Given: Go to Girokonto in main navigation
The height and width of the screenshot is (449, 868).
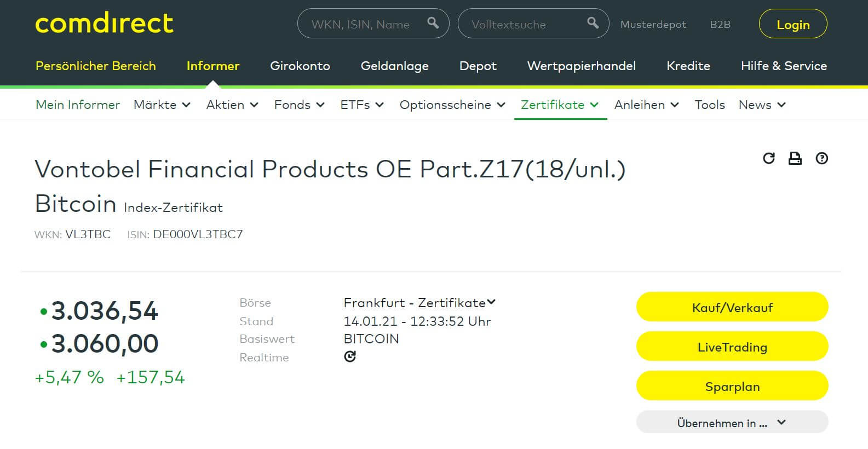Looking at the screenshot, I should click(x=300, y=66).
